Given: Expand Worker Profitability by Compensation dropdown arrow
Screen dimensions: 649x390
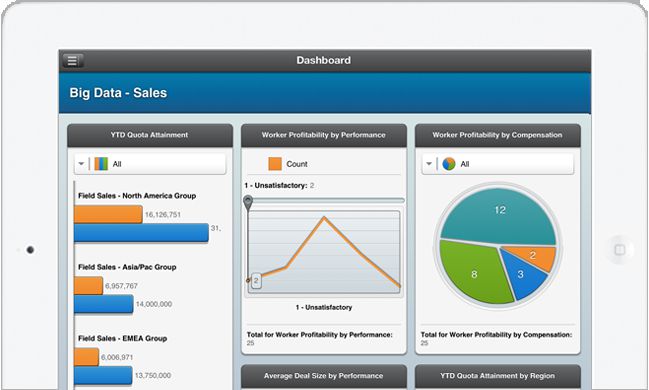Looking at the screenshot, I should tap(429, 164).
